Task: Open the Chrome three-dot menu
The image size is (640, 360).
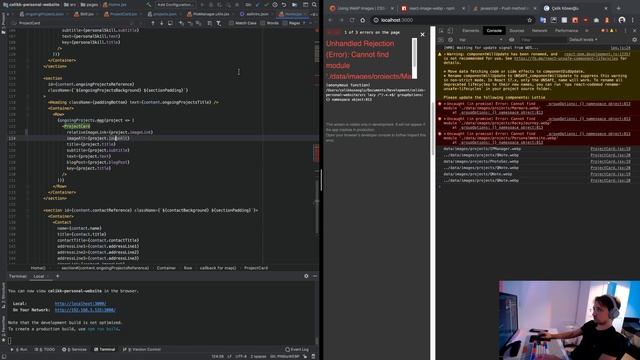Action: (x=634, y=20)
